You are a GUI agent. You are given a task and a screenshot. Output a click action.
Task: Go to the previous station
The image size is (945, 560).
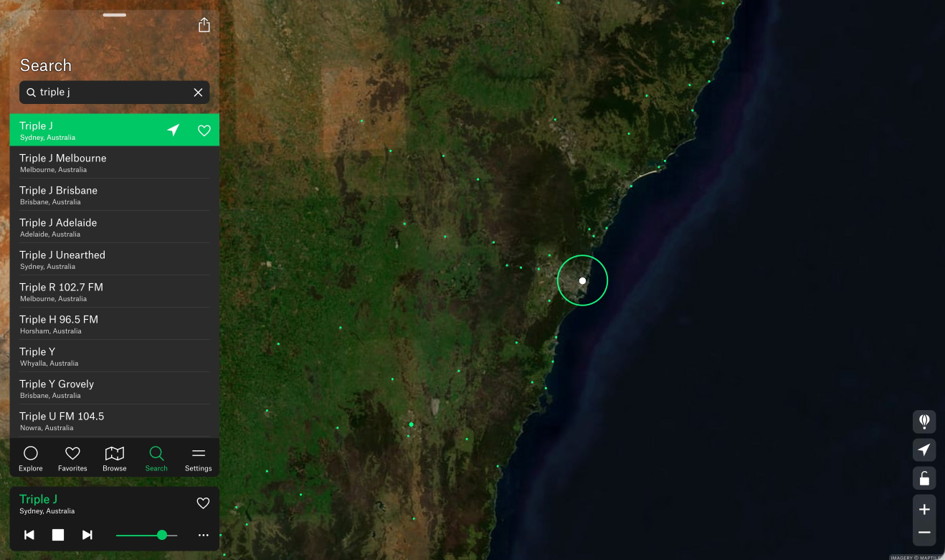coord(29,535)
